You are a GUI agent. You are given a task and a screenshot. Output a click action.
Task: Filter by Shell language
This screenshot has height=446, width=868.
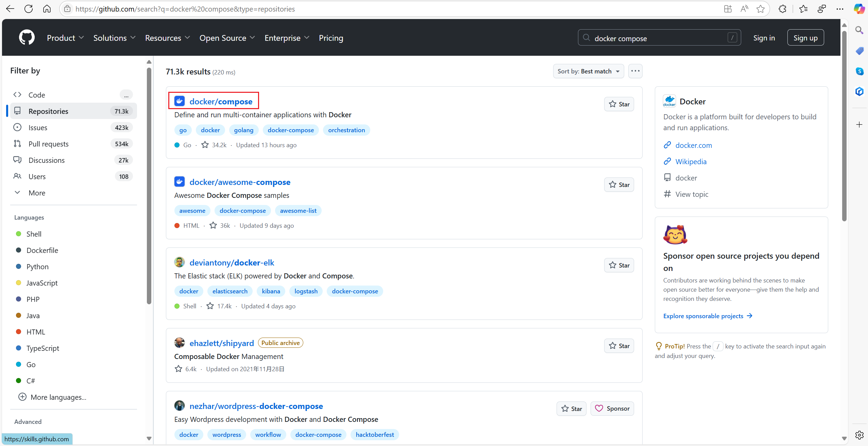coord(34,234)
